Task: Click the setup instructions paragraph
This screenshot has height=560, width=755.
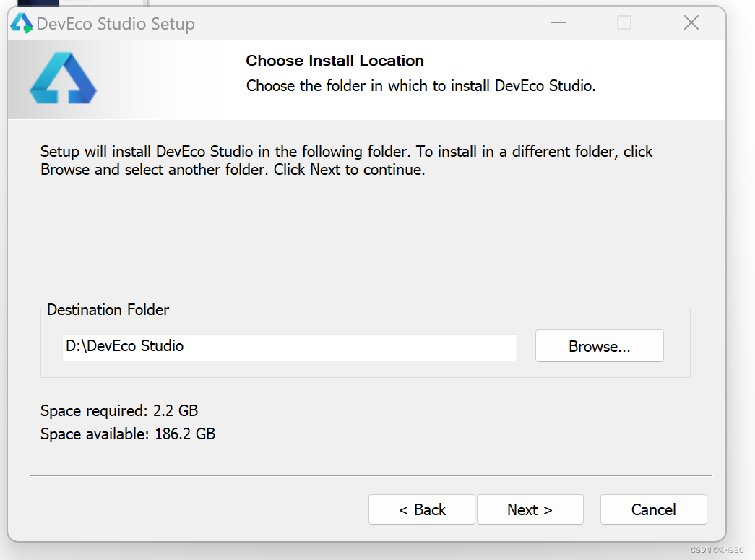Action: pos(346,160)
